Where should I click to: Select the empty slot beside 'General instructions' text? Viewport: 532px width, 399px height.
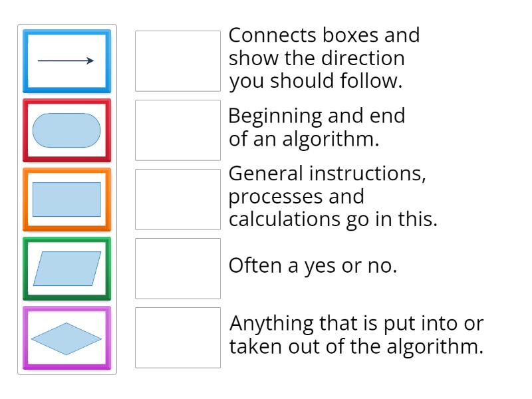[x=177, y=198]
